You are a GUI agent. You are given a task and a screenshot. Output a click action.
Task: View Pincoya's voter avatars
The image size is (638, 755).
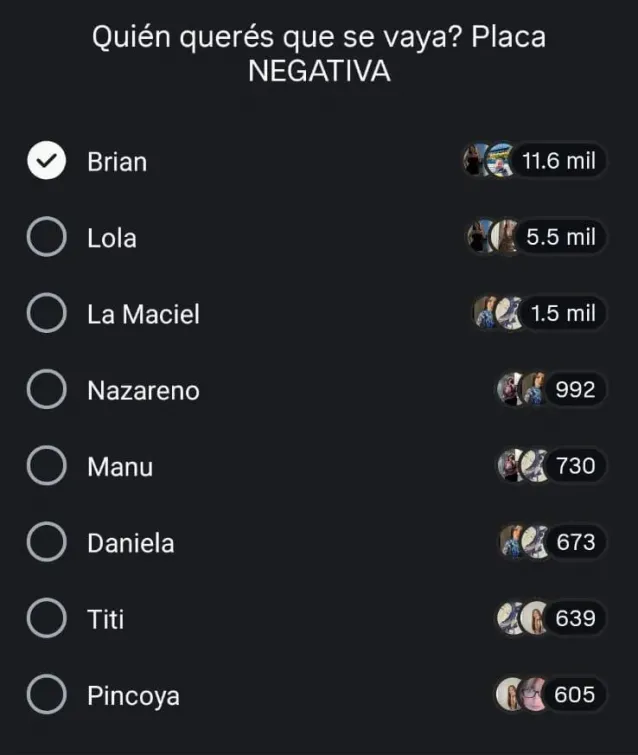(522, 694)
